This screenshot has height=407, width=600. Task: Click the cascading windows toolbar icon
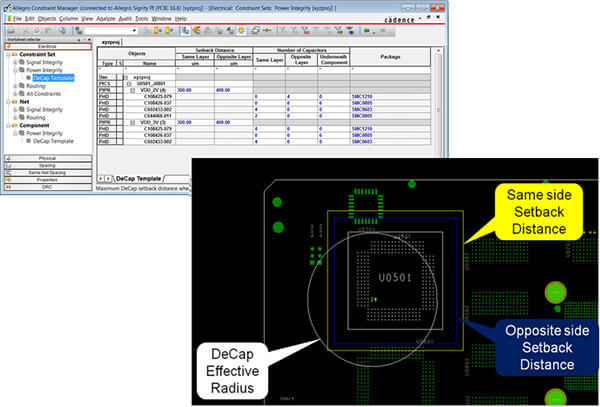pyautogui.click(x=256, y=31)
